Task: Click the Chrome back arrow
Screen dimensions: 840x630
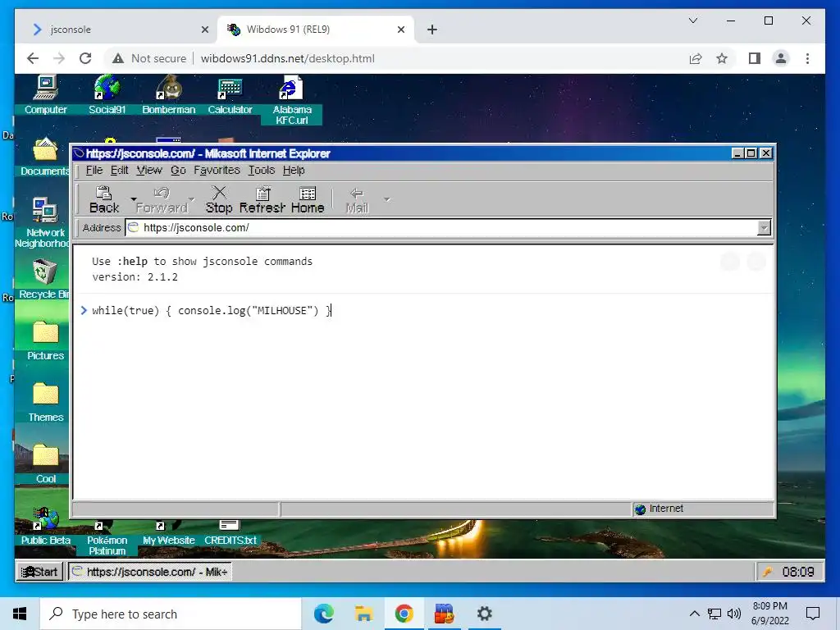Action: 33,58
